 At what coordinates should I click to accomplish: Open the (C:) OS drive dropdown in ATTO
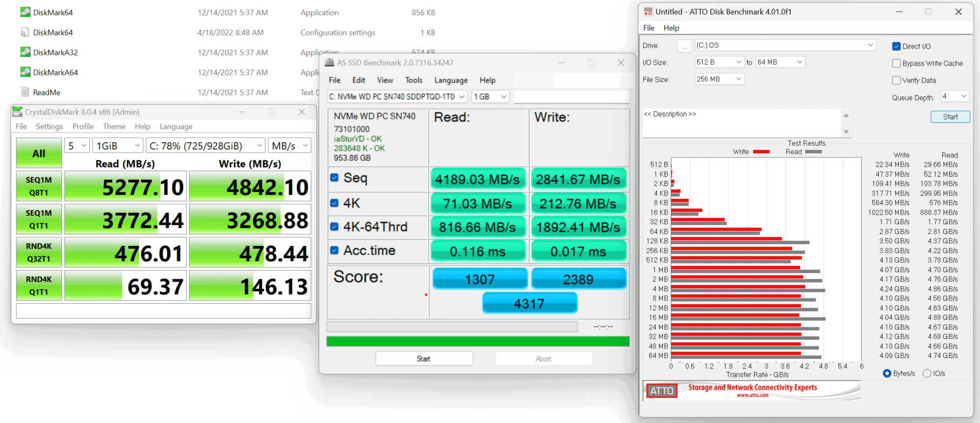point(785,45)
